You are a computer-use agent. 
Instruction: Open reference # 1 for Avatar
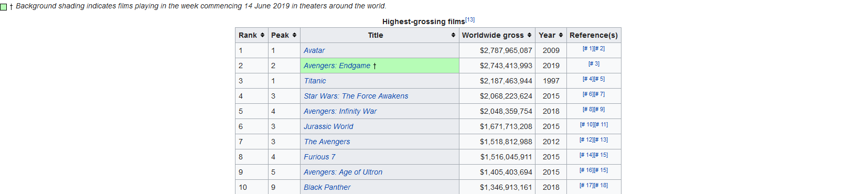588,48
